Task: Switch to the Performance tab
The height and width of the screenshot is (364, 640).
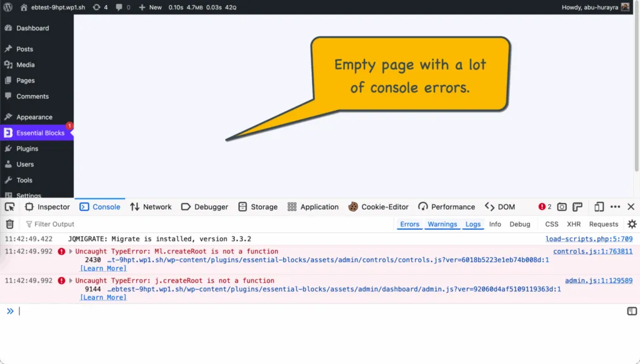Action: 446,207
